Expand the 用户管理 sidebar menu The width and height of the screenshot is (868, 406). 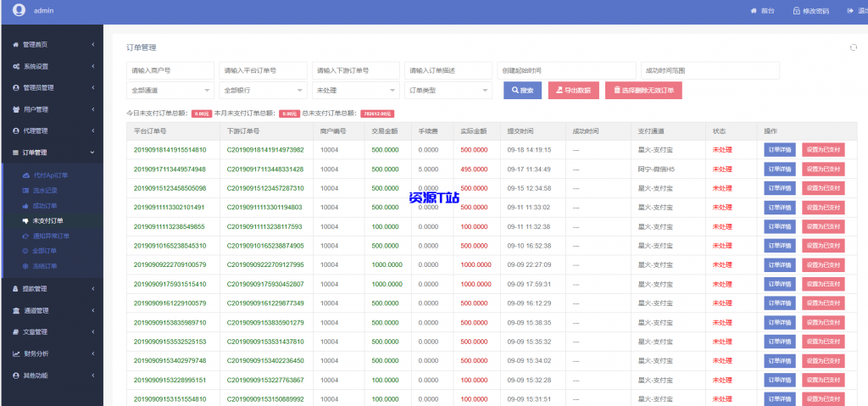(51, 109)
